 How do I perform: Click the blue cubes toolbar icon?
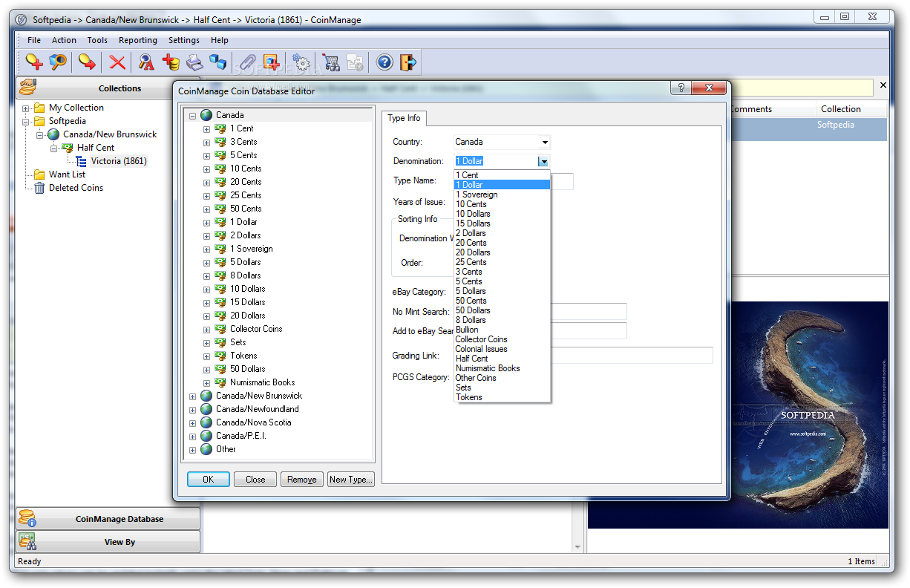(217, 62)
